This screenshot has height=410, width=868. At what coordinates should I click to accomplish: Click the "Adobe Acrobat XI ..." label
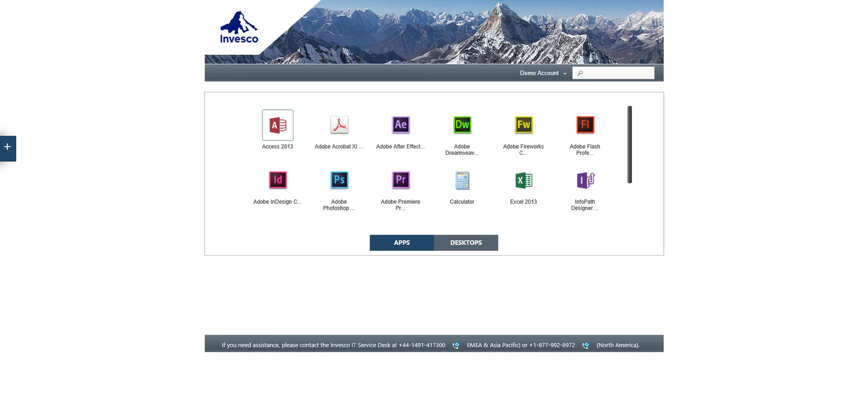(339, 147)
